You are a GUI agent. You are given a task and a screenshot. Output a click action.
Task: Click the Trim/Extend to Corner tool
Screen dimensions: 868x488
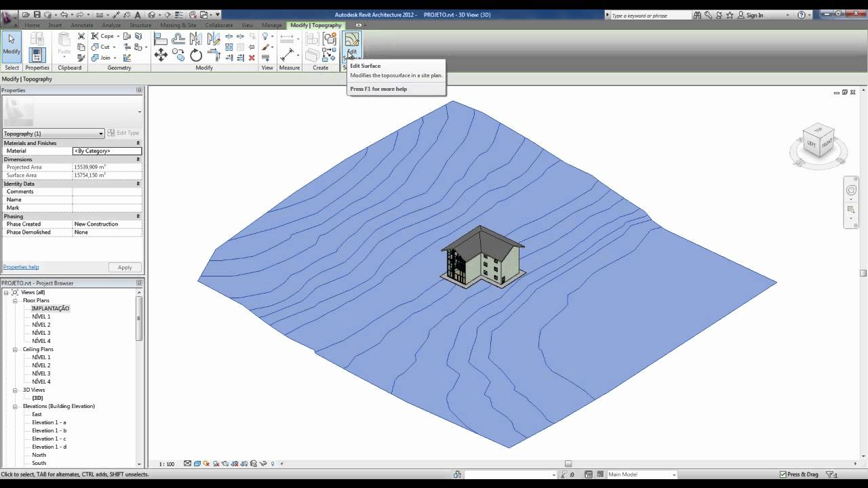(213, 55)
